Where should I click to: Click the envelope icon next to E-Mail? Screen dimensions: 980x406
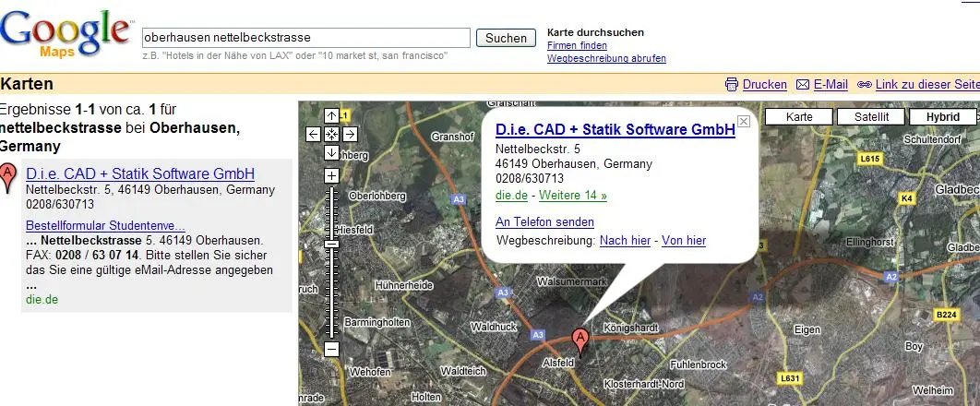(x=803, y=84)
